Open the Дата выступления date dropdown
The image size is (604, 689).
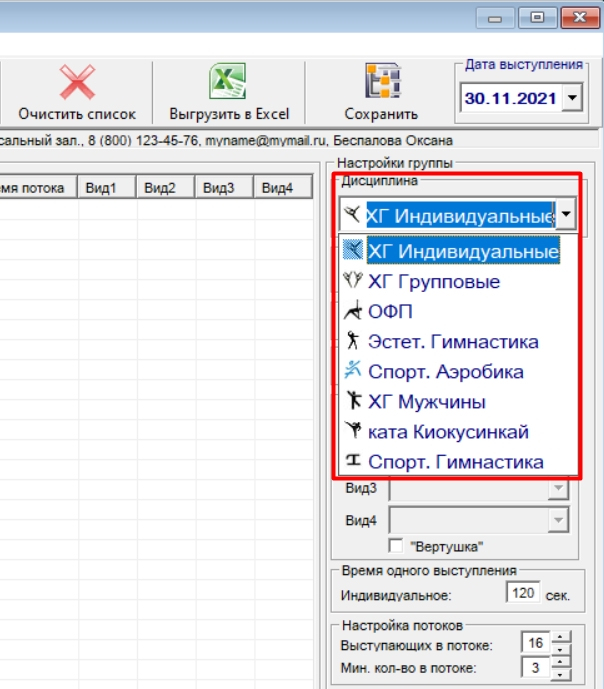pyautogui.click(x=572, y=98)
